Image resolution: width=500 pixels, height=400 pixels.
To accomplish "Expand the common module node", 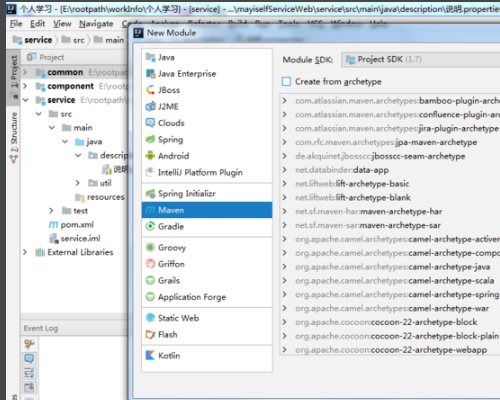I will (25, 72).
